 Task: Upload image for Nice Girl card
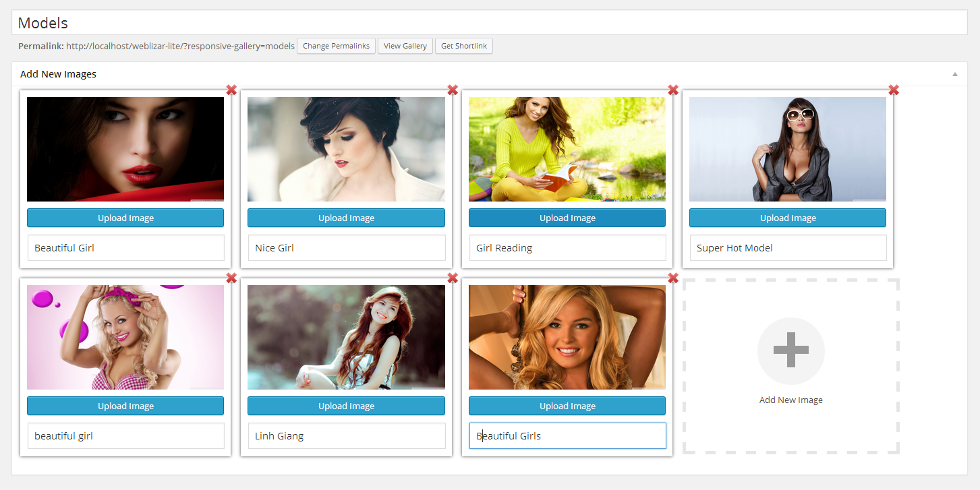[x=346, y=218]
